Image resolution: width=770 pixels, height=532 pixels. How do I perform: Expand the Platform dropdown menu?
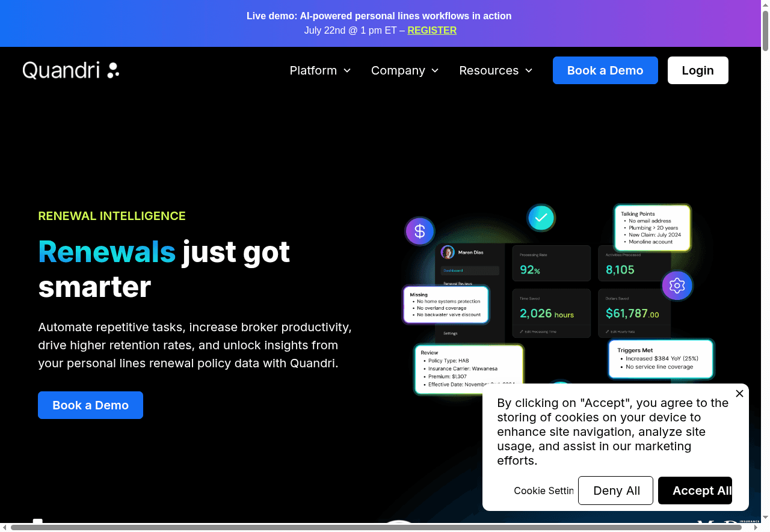pos(320,70)
